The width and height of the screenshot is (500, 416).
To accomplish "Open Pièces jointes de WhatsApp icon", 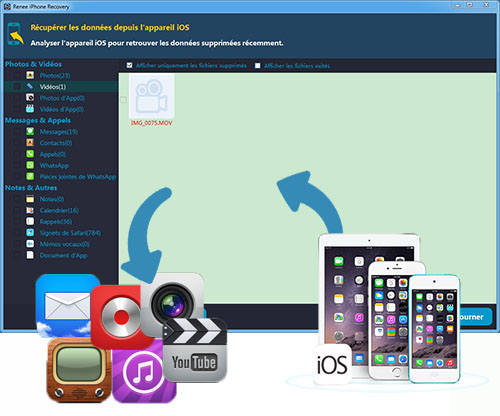I will point(30,176).
